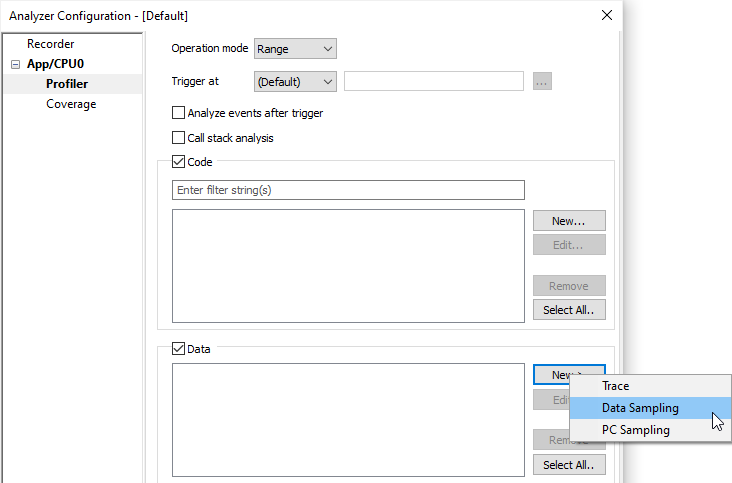Choose Data Sampling from the popup menu
The width and height of the screenshot is (732, 483).
click(x=640, y=408)
